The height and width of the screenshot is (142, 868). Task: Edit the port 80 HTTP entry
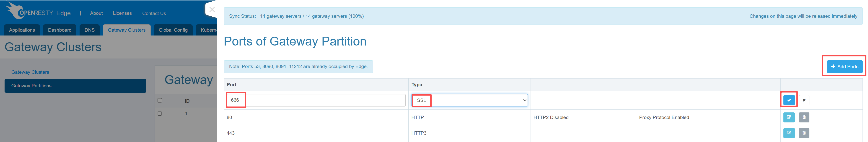tap(788, 117)
